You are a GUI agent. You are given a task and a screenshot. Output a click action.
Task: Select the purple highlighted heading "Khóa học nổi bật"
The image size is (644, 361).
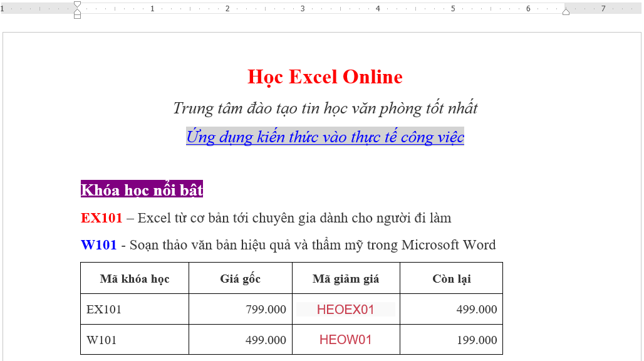pyautogui.click(x=141, y=189)
